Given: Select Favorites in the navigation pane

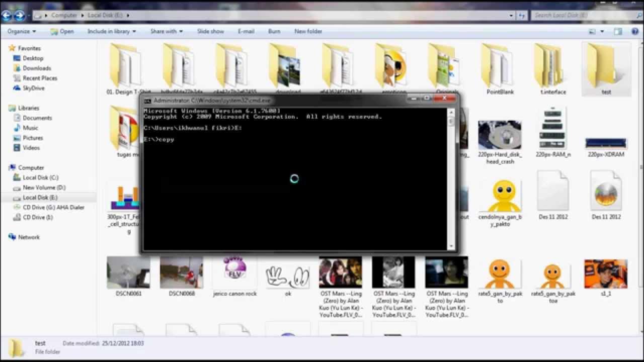Looking at the screenshot, I should point(29,48).
